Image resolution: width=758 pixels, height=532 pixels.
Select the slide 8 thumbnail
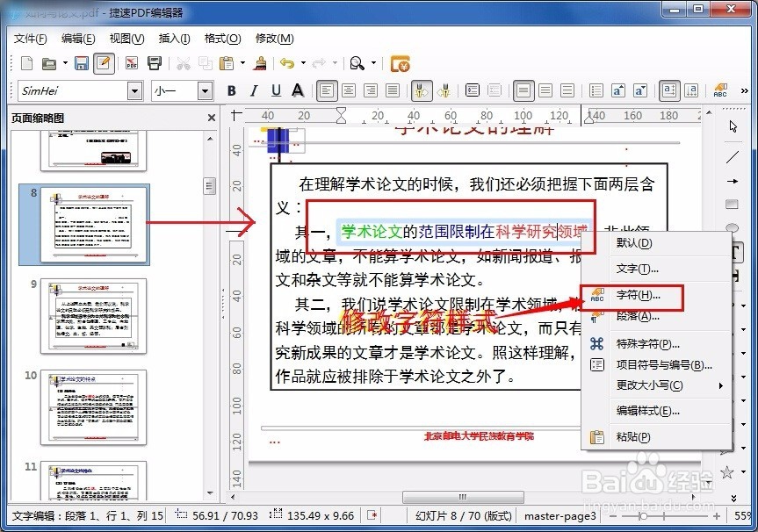coord(93,225)
